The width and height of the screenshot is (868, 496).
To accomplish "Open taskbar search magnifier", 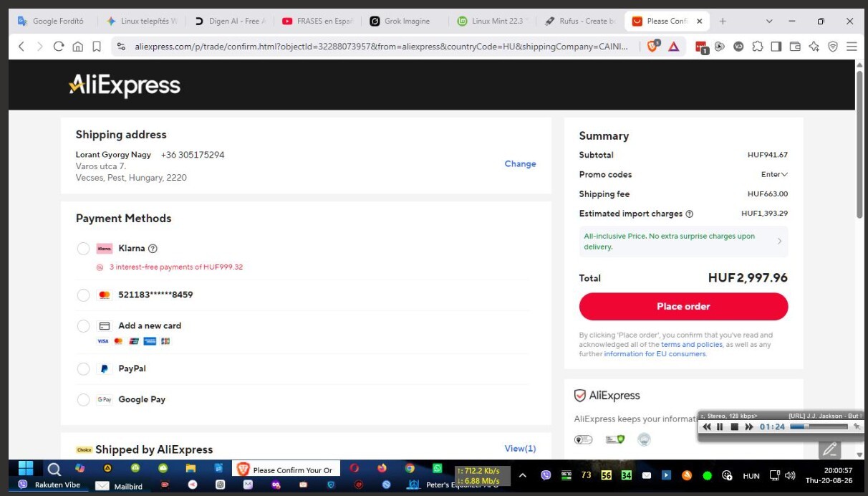I will point(54,469).
